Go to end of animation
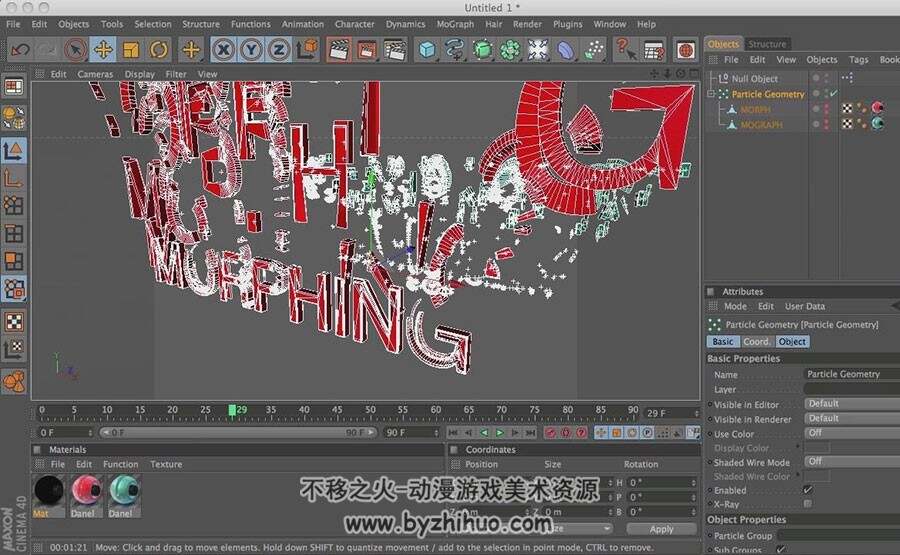 (530, 433)
